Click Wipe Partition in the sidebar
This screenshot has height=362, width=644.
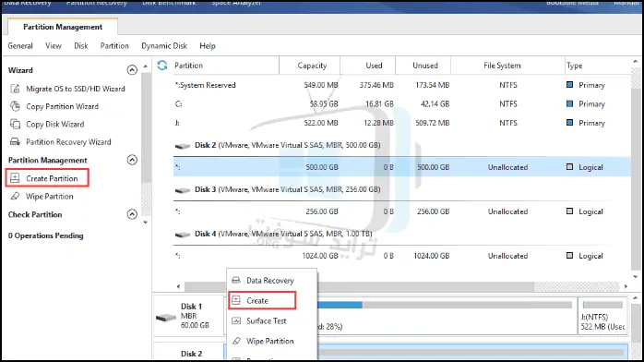tap(50, 196)
